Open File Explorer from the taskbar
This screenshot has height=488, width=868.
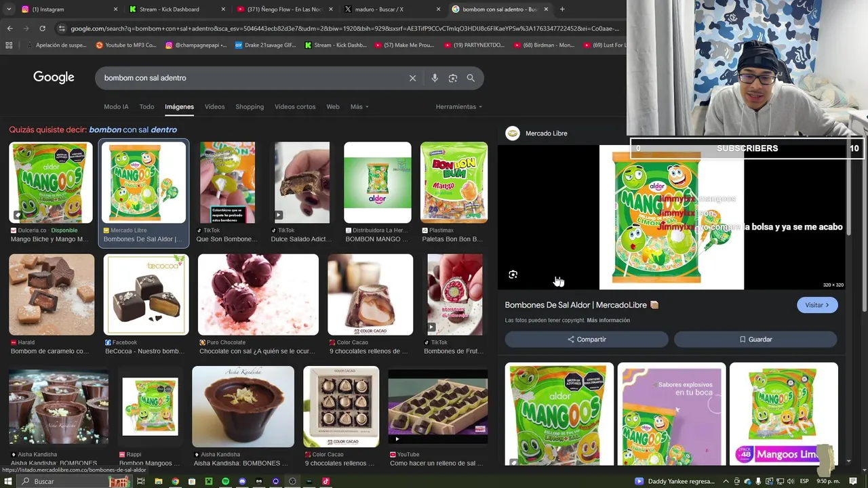pos(158,481)
